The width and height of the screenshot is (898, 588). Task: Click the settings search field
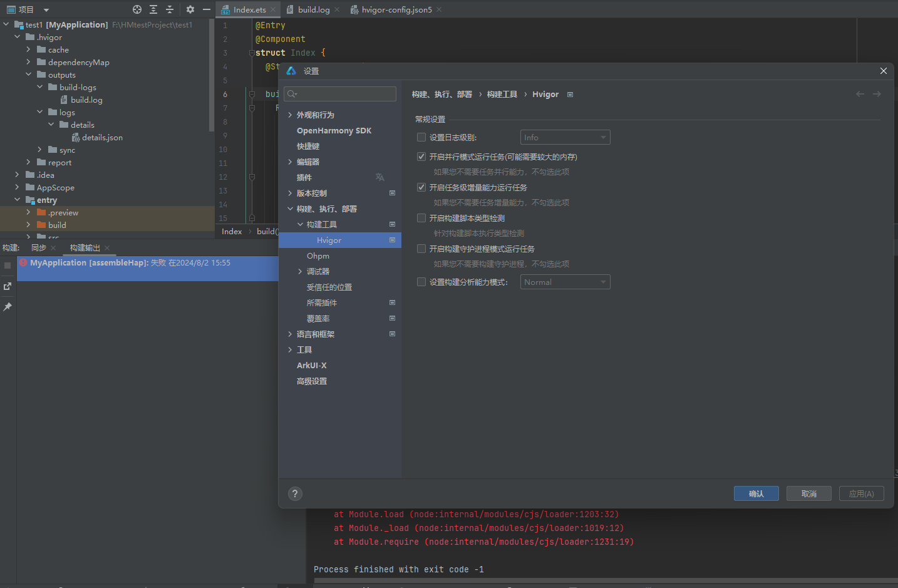[x=340, y=94]
